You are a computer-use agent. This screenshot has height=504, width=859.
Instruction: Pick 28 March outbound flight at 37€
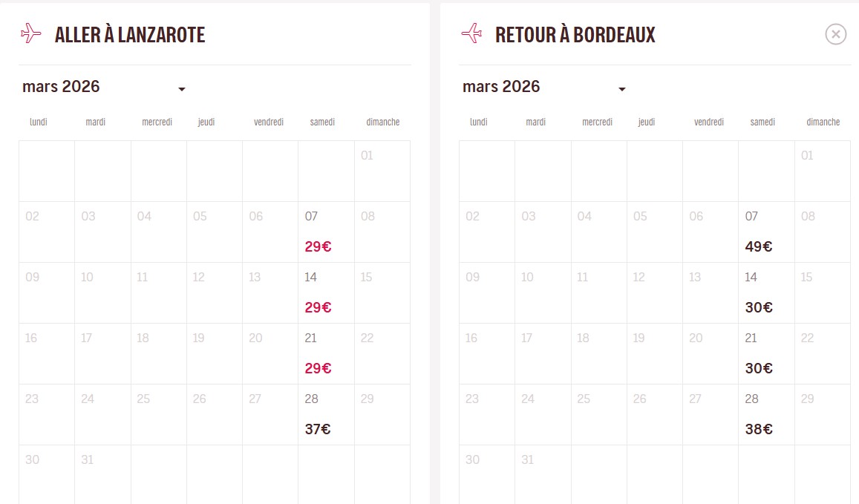(326, 415)
